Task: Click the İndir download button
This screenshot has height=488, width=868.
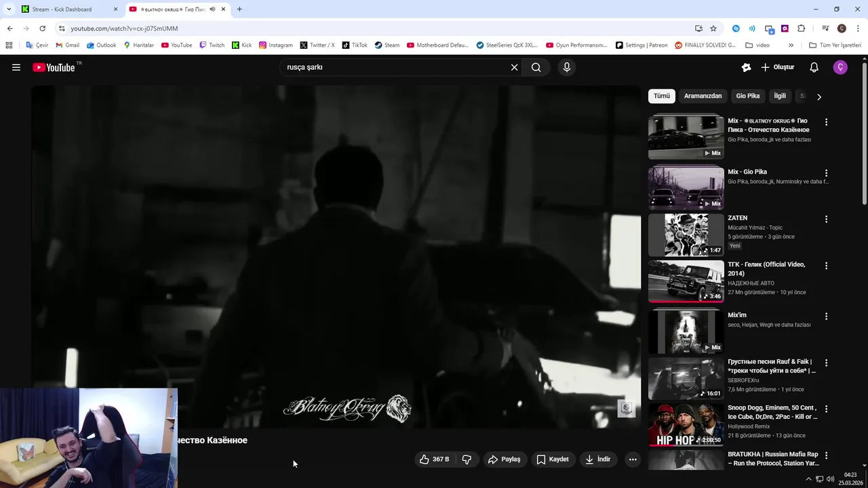Action: click(598, 460)
